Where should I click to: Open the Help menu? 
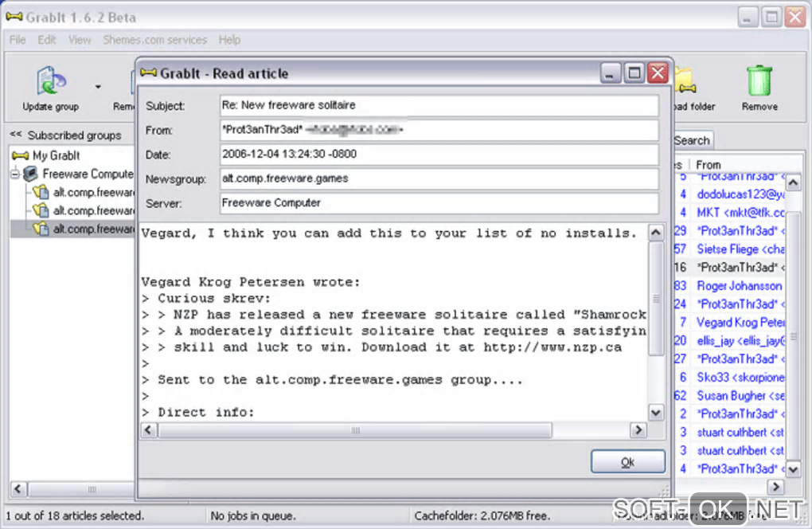[229, 40]
